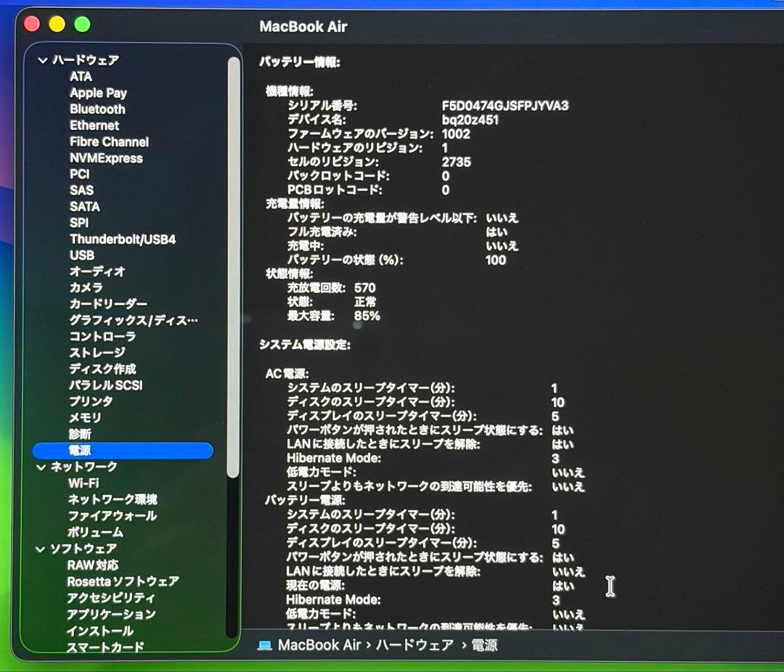
Task: Open the Thunderbolt/USB4 entry
Action: coord(123,239)
